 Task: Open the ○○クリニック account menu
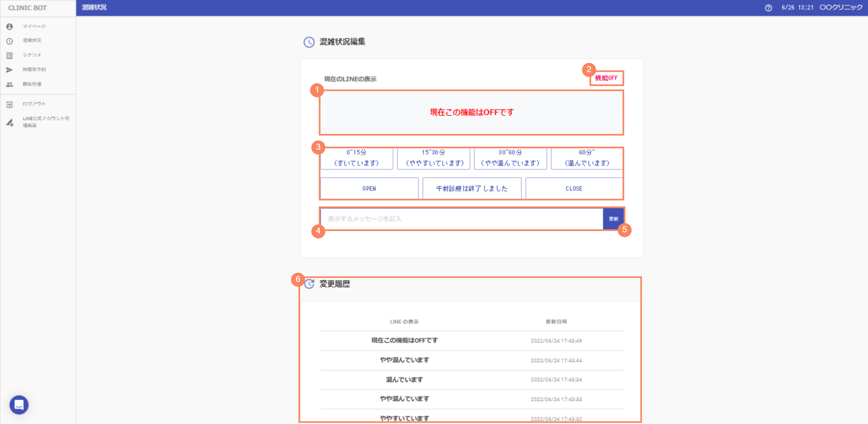point(840,7)
